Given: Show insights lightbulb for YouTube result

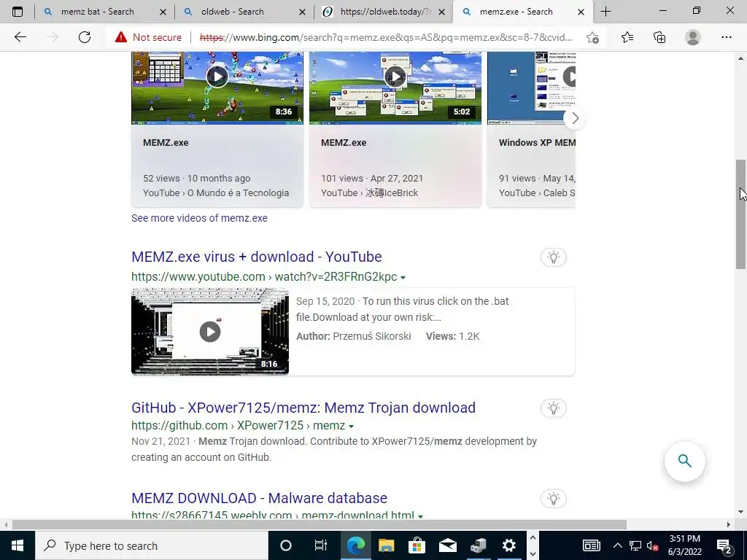Looking at the screenshot, I should 553,257.
